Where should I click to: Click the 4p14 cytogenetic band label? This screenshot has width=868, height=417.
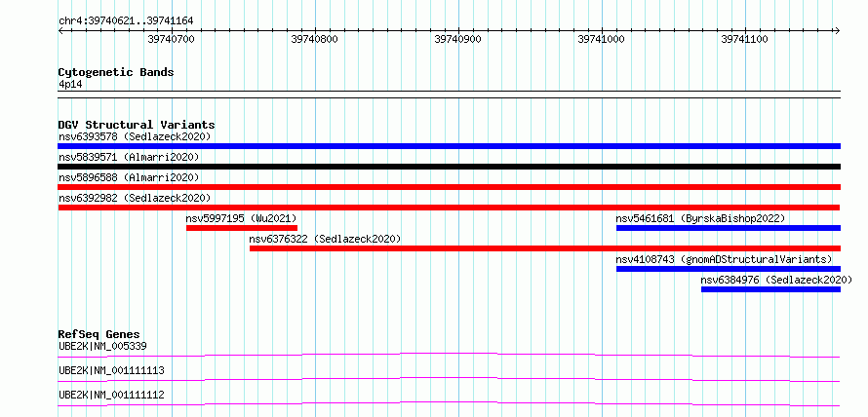point(70,84)
